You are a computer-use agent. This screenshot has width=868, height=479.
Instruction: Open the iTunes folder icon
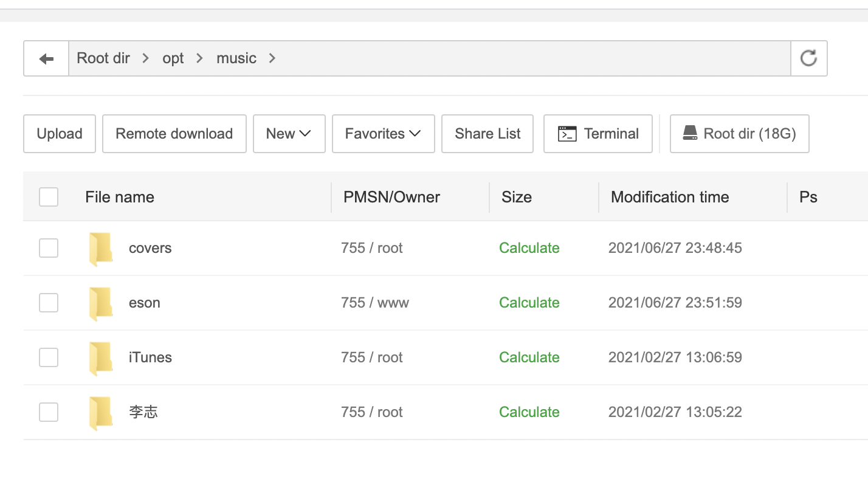100,359
